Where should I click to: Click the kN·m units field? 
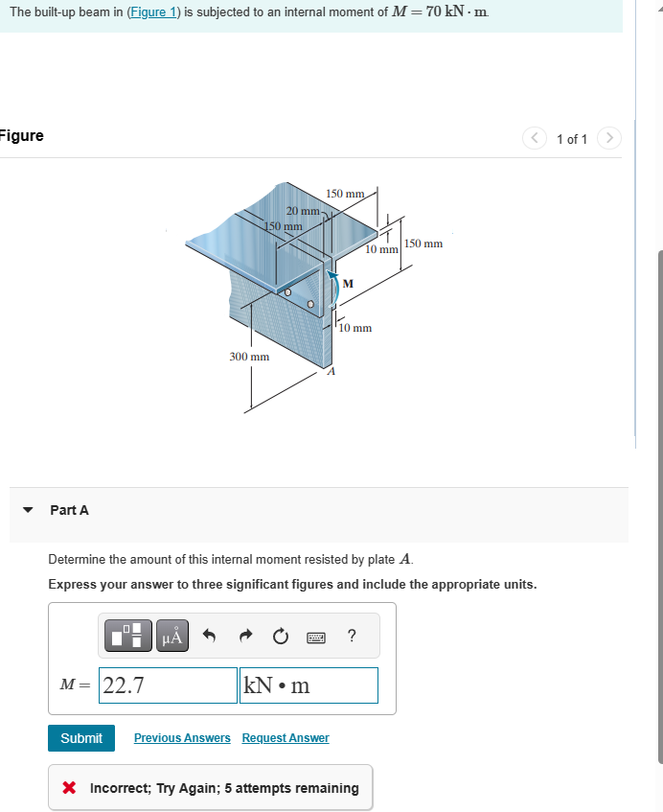(309, 684)
